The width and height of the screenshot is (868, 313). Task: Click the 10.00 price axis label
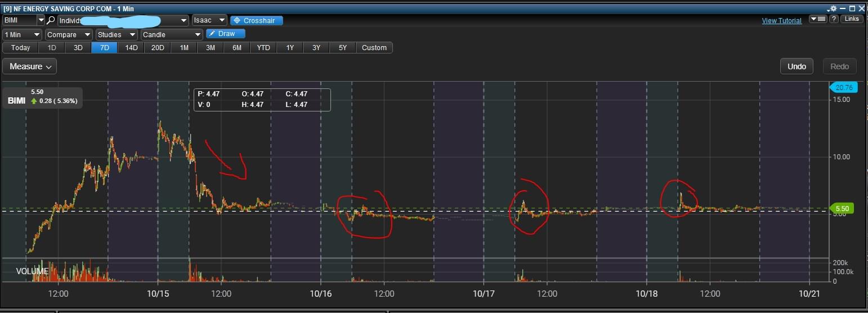(842, 157)
